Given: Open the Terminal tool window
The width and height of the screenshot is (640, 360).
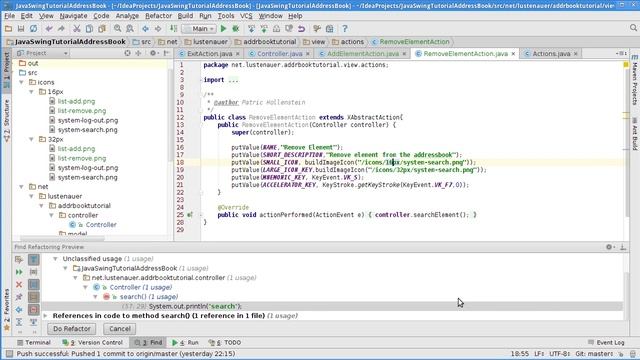Looking at the screenshot, I should click(x=33, y=342).
